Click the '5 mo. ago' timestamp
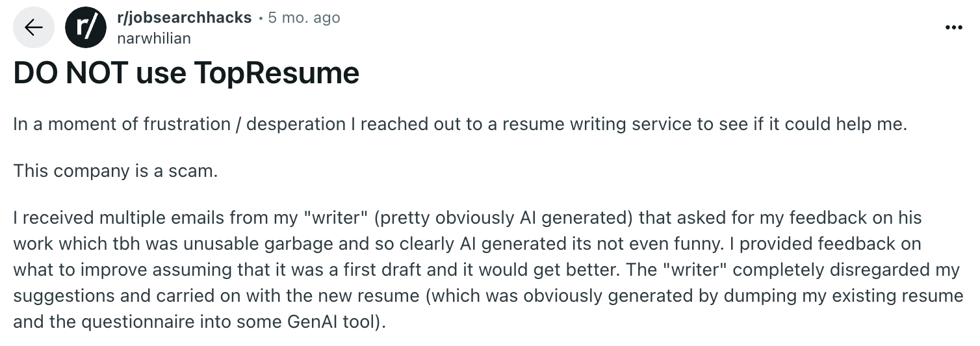 click(x=304, y=18)
